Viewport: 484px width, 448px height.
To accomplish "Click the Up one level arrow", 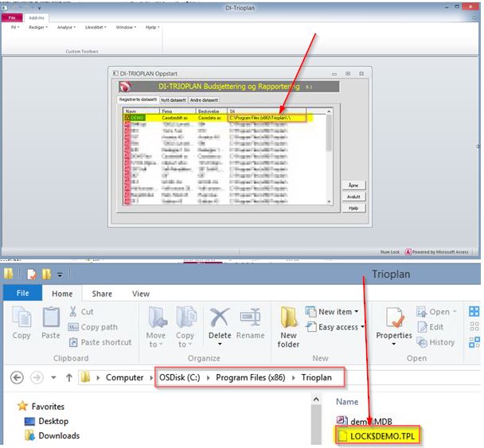I will point(69,377).
